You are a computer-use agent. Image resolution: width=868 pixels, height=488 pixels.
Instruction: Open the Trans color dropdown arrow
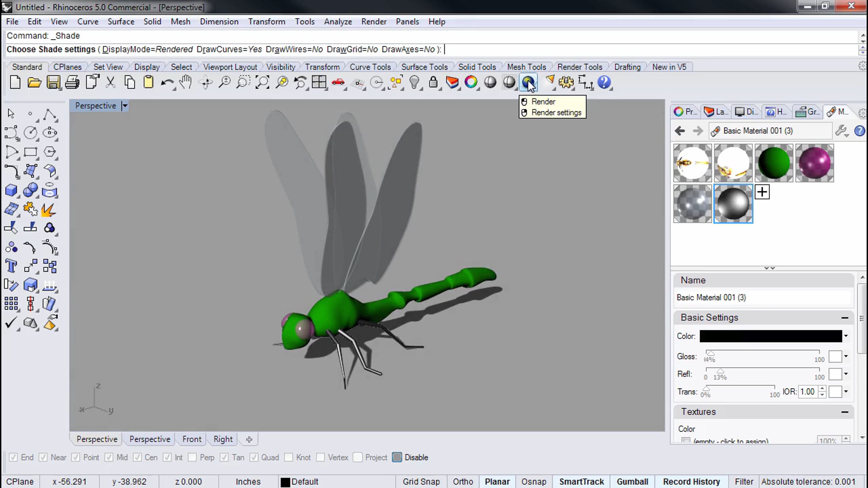[x=846, y=391]
